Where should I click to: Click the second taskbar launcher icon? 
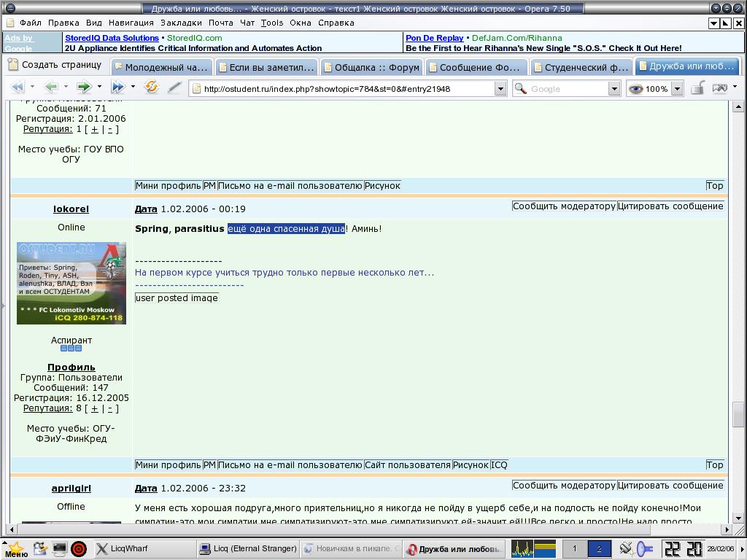pyautogui.click(x=40, y=548)
